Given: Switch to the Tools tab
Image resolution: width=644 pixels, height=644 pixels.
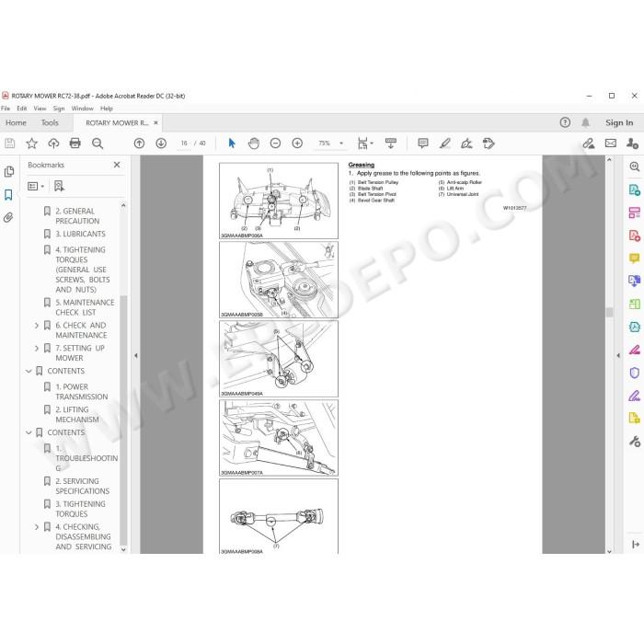Looking at the screenshot, I should click(x=50, y=122).
